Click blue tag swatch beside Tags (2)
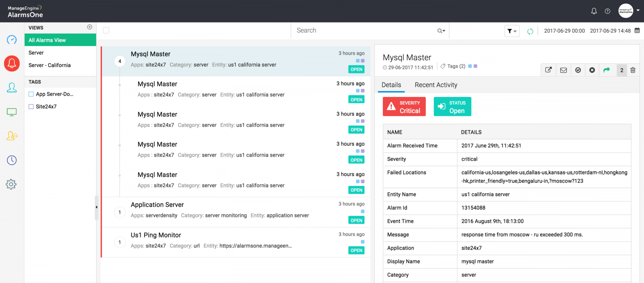Screen dimensions: 644x283 (471, 66)
